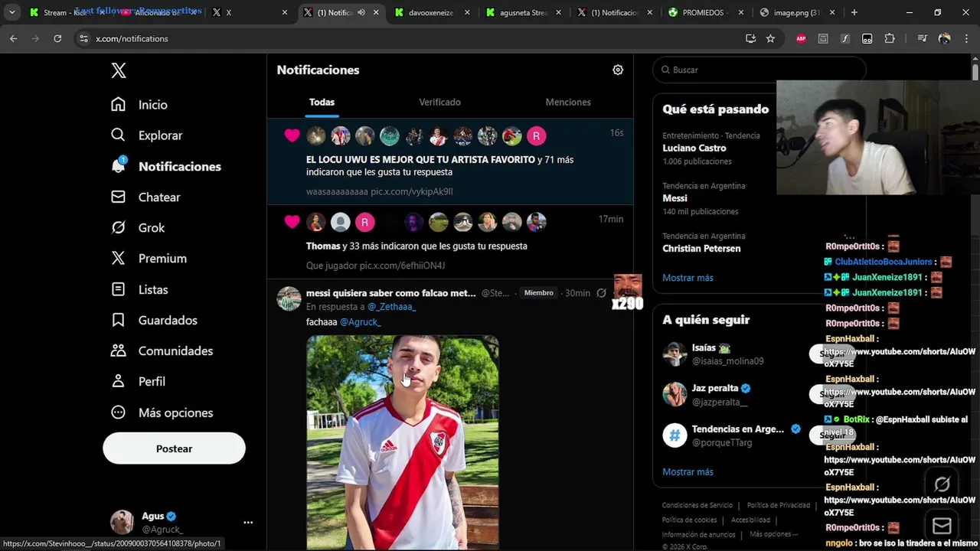Screen dimensions: 980x551
Task: Click the X logo in sidebar
Action: tap(119, 70)
